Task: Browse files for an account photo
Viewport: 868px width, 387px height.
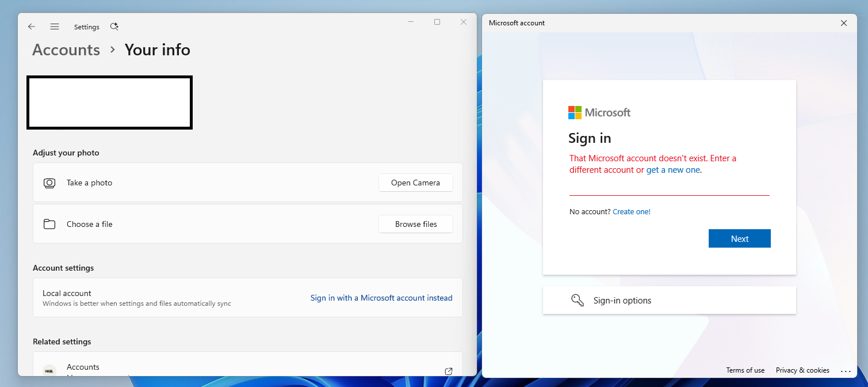Action: click(x=415, y=224)
